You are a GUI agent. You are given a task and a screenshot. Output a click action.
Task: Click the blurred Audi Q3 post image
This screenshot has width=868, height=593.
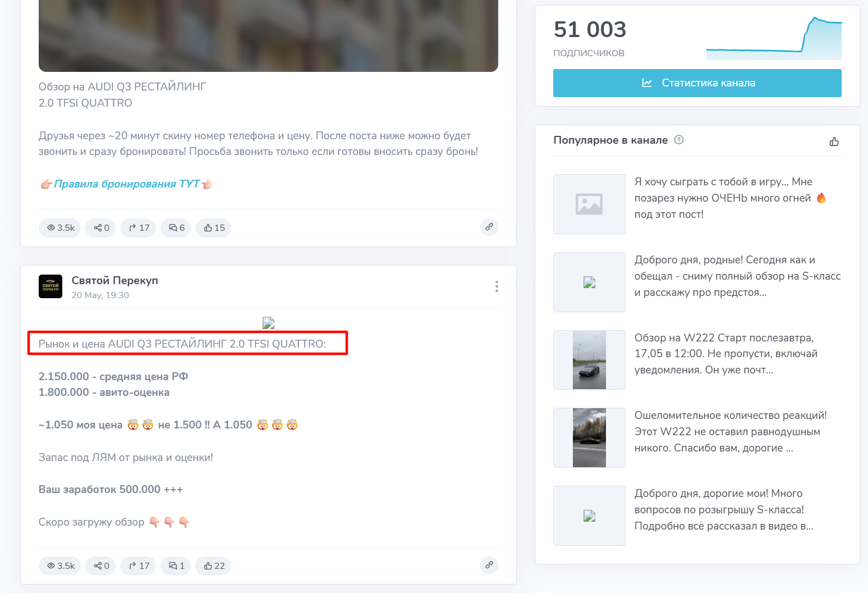point(268,36)
